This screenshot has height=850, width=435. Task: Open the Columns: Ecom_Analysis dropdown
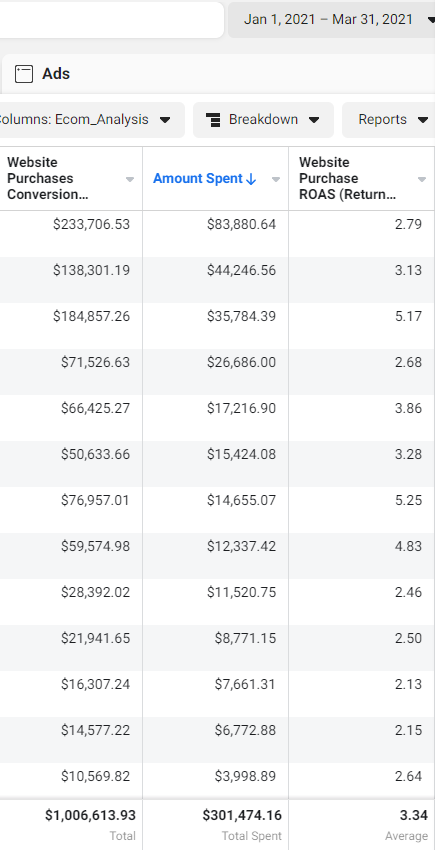tap(91, 120)
